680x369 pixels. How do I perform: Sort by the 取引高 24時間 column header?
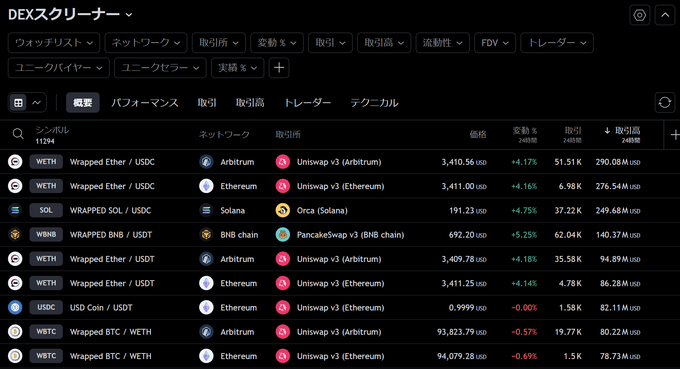[x=622, y=134]
